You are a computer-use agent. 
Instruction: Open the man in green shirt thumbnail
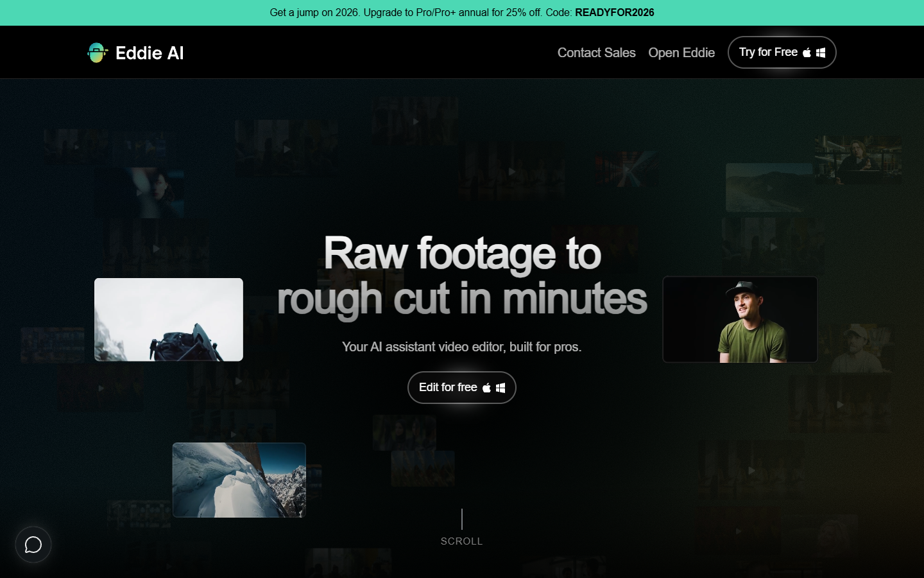pyautogui.click(x=740, y=319)
